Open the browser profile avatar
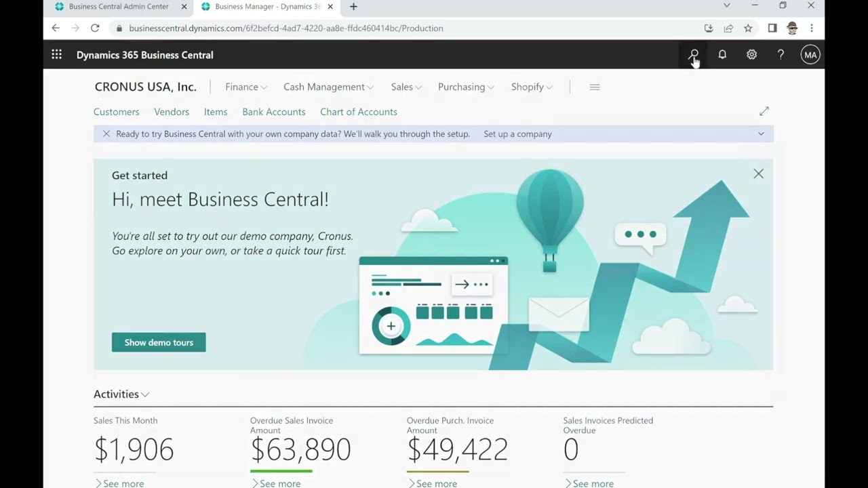 tap(792, 28)
